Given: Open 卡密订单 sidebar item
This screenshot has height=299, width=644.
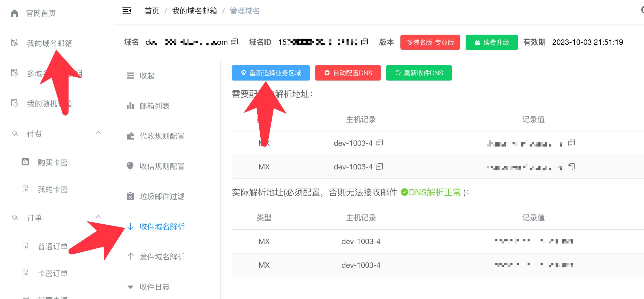Looking at the screenshot, I should (x=53, y=273).
